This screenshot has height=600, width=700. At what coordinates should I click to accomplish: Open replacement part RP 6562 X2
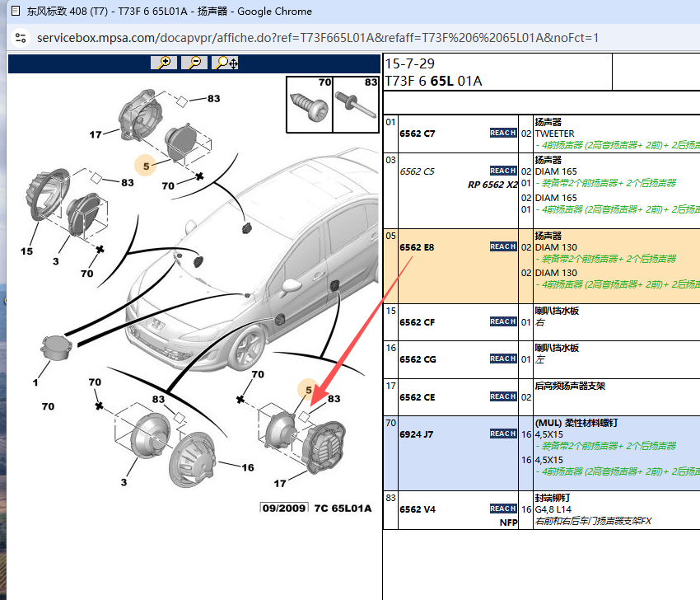(x=492, y=185)
